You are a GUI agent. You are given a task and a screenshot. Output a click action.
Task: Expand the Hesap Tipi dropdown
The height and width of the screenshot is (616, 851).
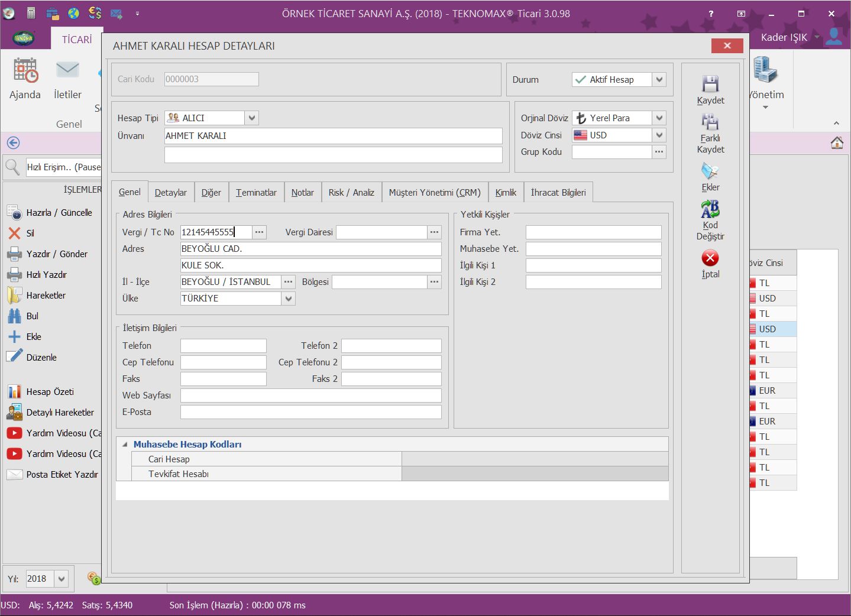(252, 118)
